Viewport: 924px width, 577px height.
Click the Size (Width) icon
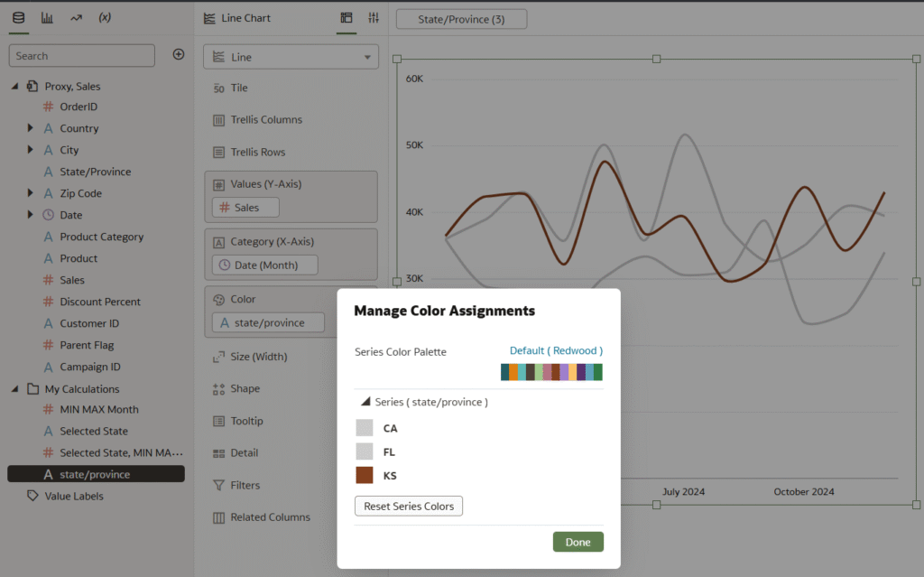coord(218,357)
